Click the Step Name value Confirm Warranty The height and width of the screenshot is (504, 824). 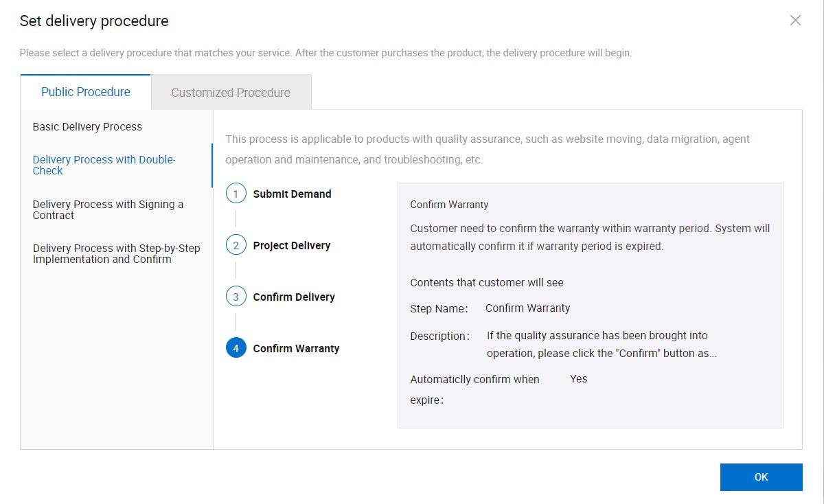(527, 308)
